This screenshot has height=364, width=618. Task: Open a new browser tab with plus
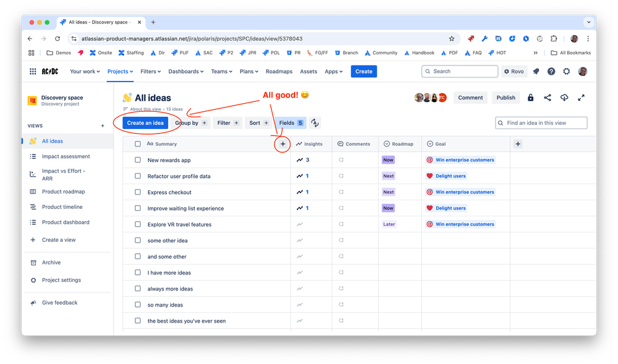point(153,22)
